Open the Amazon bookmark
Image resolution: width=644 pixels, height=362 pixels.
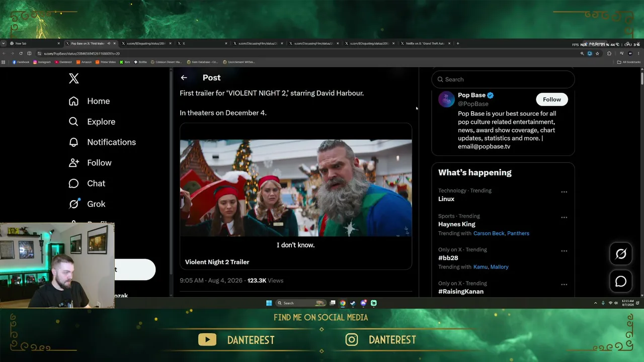click(84, 62)
